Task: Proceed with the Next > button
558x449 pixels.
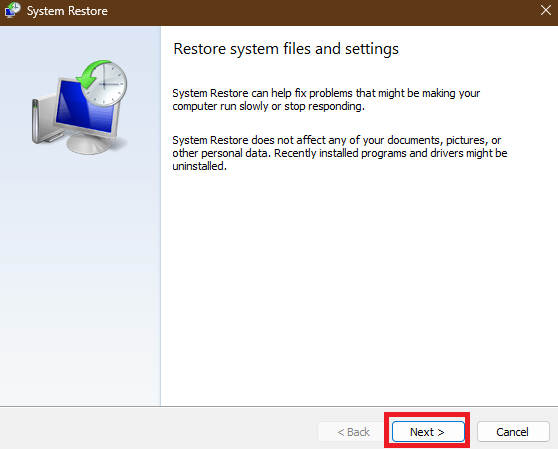Action: 428,432
